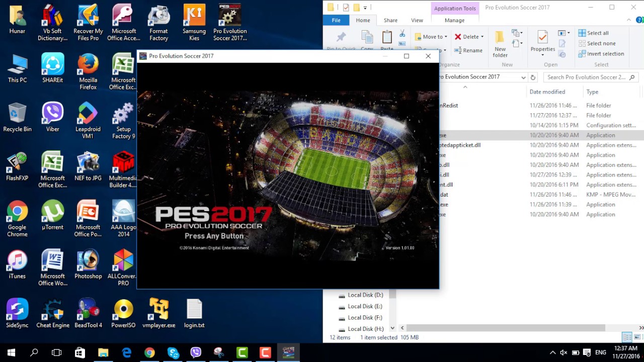Switch to the Home ribbon tab
The height and width of the screenshot is (362, 644).
tap(363, 20)
